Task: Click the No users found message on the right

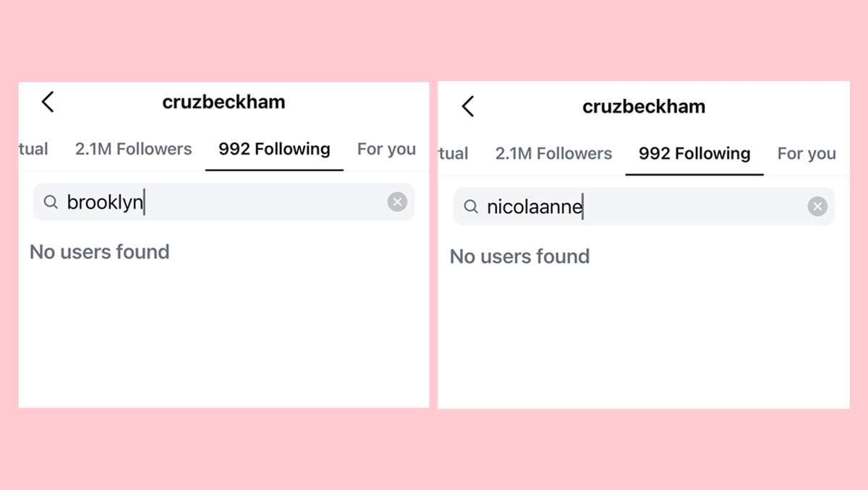Action: (519, 256)
